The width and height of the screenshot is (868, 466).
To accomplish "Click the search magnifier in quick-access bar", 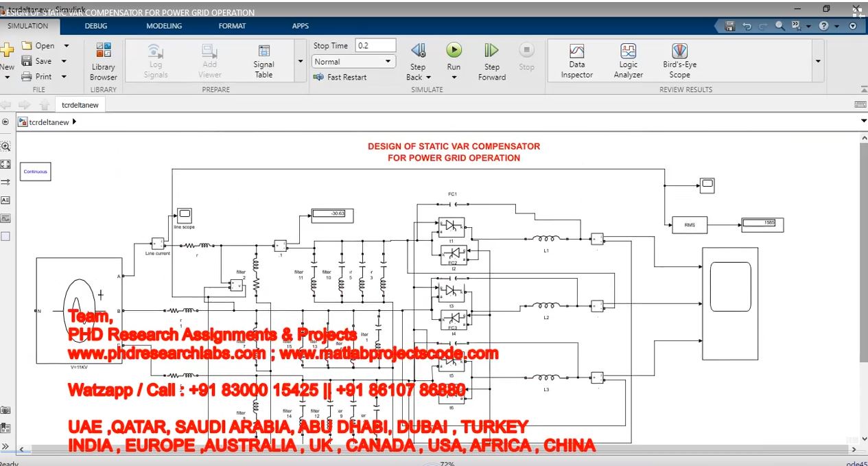I will coord(780,26).
